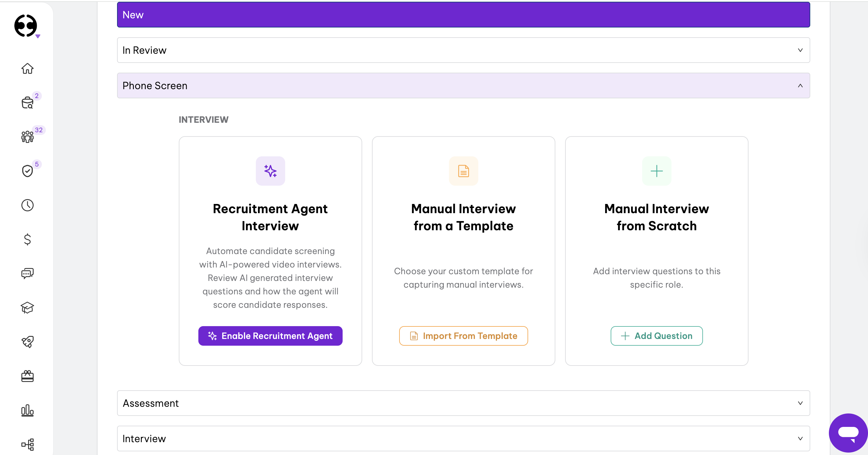Open the bar chart analytics icon

[27, 410]
